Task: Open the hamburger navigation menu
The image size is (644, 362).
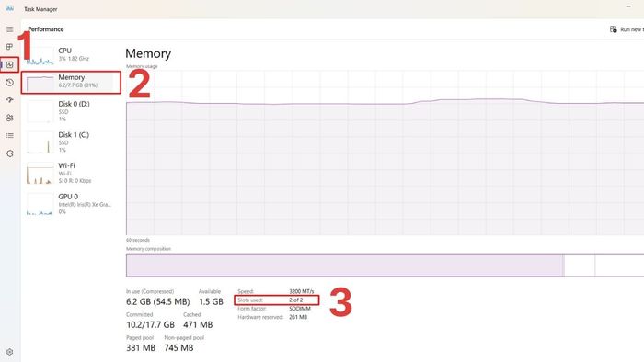Action: pyautogui.click(x=9, y=29)
